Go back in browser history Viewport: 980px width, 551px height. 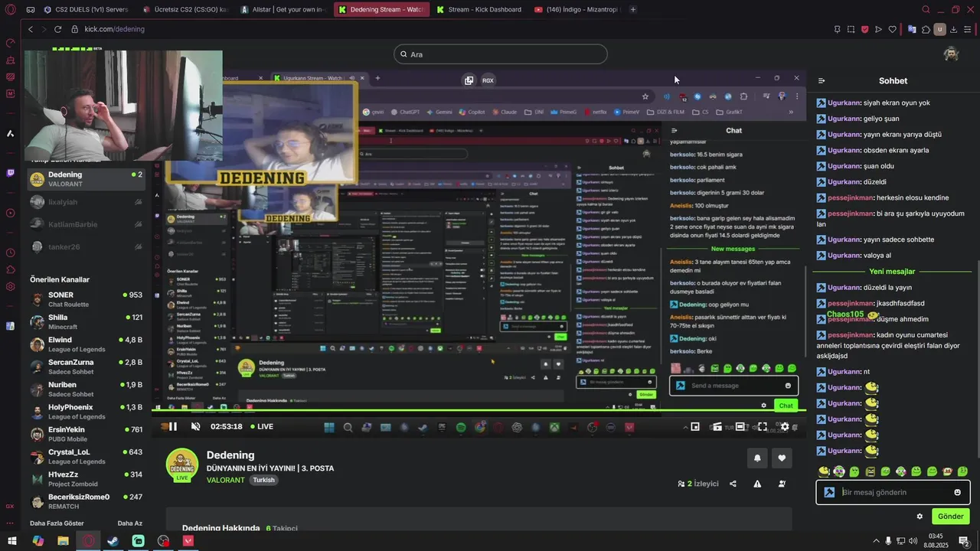[x=31, y=29]
